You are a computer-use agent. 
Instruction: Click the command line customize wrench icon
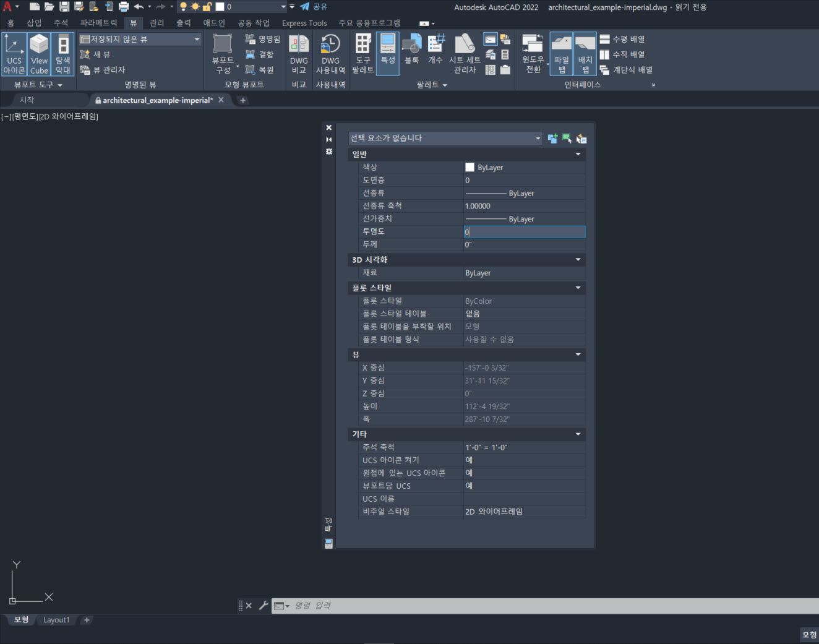click(x=264, y=606)
